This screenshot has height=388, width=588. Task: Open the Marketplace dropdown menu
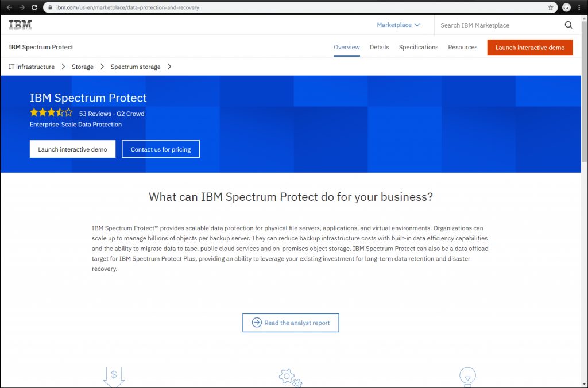pos(398,25)
